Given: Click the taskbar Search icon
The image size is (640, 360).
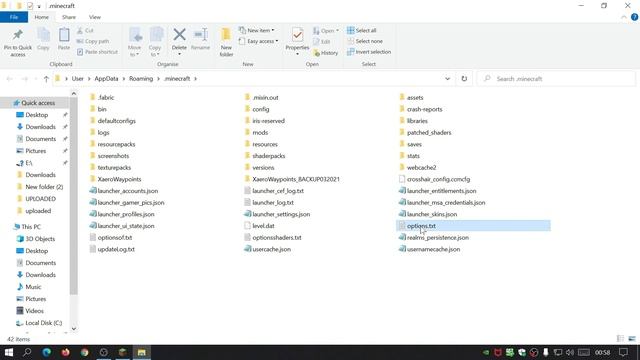Looking at the screenshot, I should pos(27,352).
